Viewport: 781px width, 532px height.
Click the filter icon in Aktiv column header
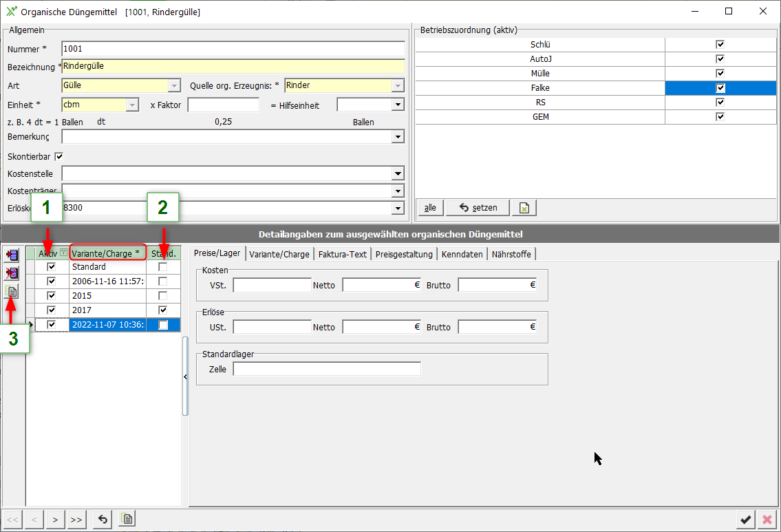(63, 253)
